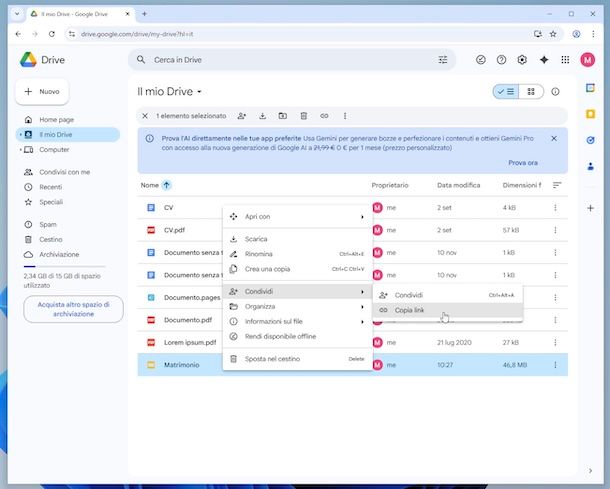Screen dimensions: 610x489
Task: Expand the Computer tree item arrow
Action: tap(19, 149)
